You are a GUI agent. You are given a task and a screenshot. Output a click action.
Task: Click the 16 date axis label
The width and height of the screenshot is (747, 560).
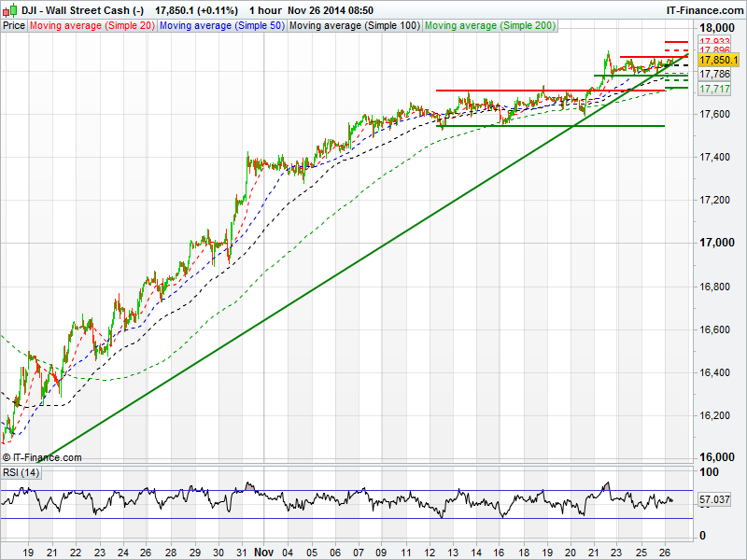tap(499, 553)
